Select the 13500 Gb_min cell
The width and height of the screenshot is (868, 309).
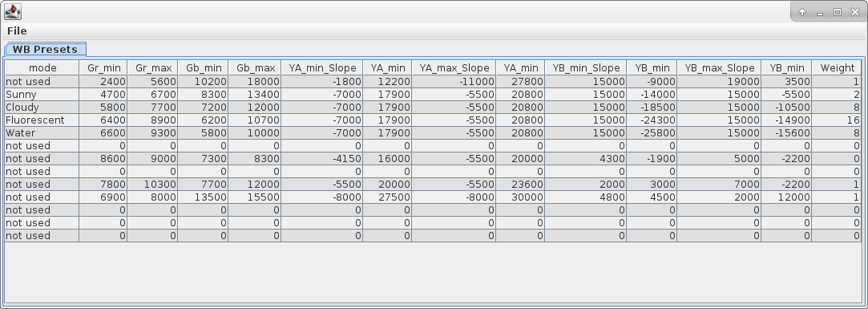point(203,197)
